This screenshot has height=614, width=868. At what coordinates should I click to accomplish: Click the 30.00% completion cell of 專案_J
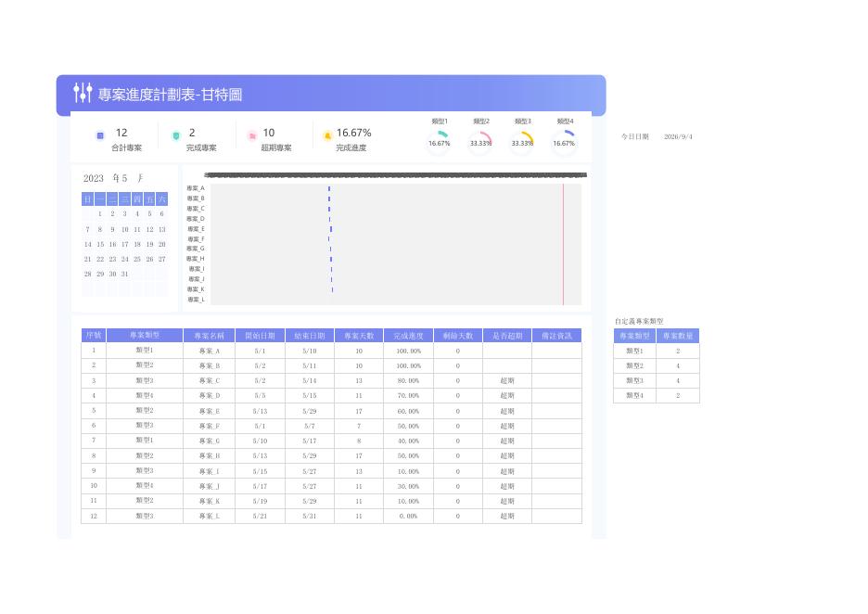(x=409, y=486)
